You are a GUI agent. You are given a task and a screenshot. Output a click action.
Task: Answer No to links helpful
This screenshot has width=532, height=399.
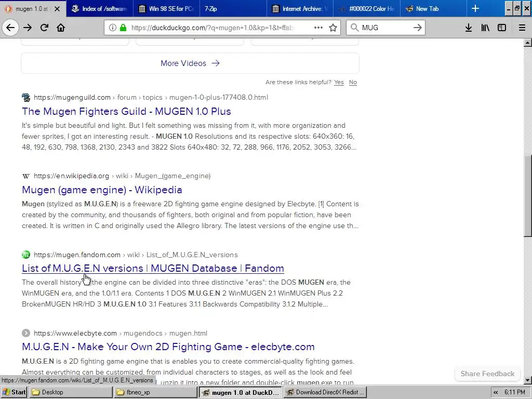click(353, 82)
